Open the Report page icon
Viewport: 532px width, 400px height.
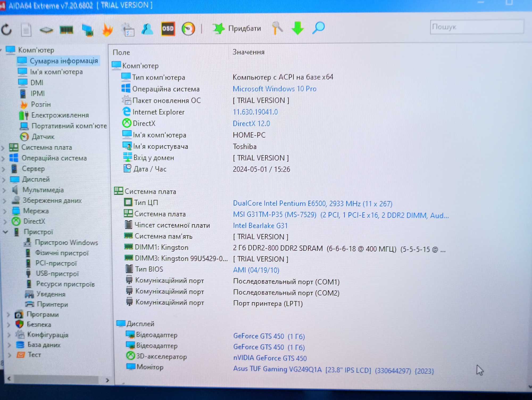[x=26, y=29]
